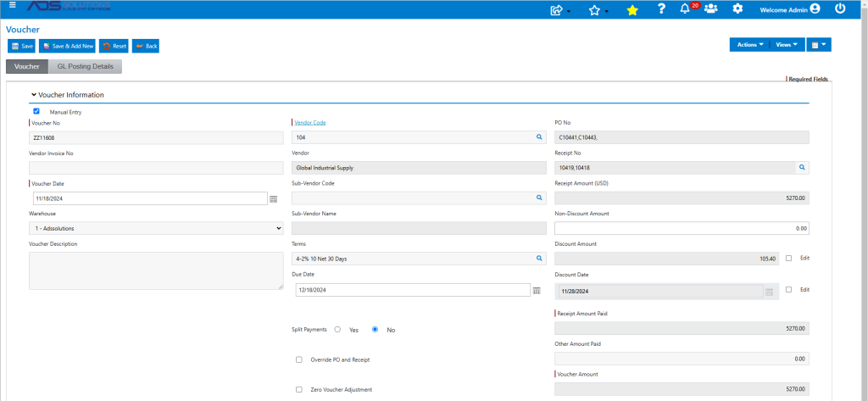Switch to the Voucher tab

26,66
